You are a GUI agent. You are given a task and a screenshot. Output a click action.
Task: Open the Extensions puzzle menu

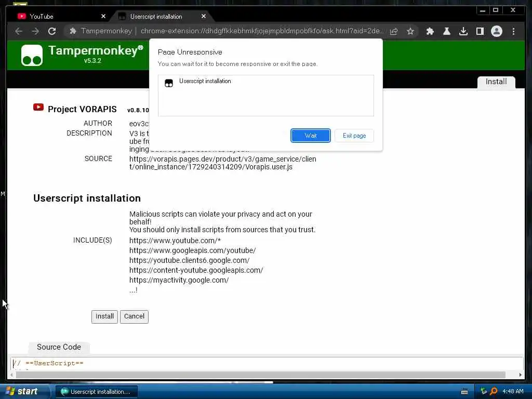(x=430, y=32)
